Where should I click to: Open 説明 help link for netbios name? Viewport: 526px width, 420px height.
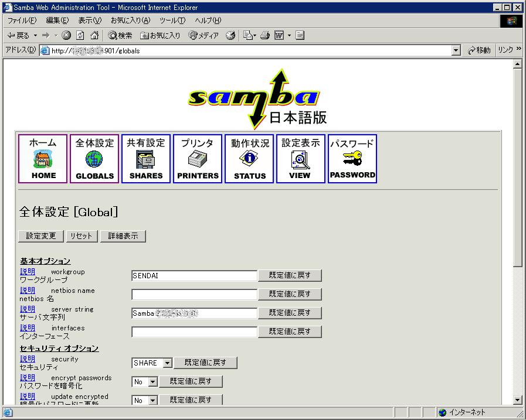coord(28,291)
